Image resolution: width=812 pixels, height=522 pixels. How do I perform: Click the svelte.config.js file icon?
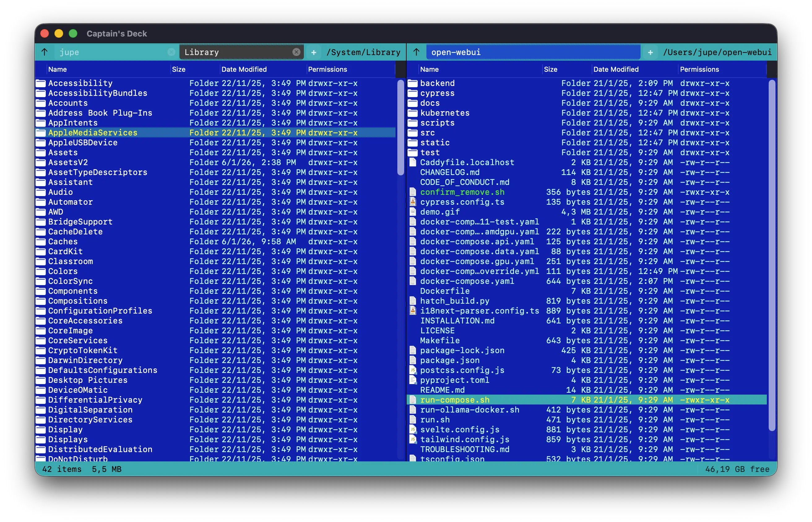pyautogui.click(x=413, y=430)
